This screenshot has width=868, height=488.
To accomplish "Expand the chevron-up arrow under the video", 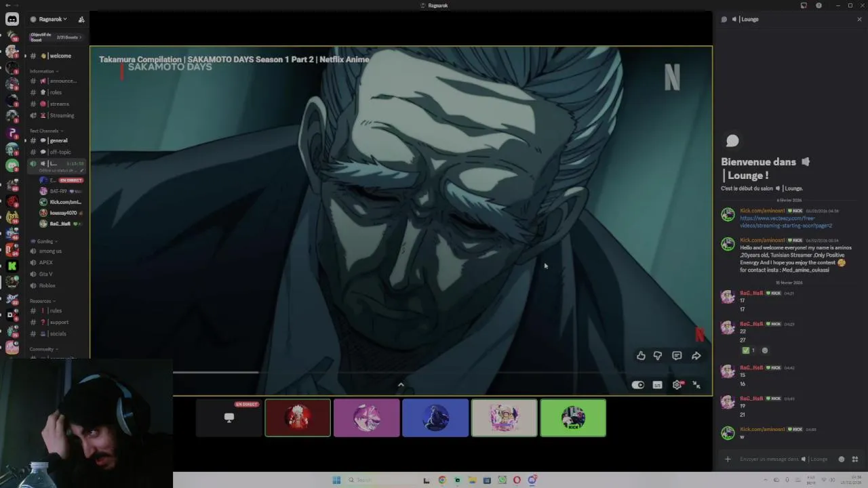I will coord(401,385).
